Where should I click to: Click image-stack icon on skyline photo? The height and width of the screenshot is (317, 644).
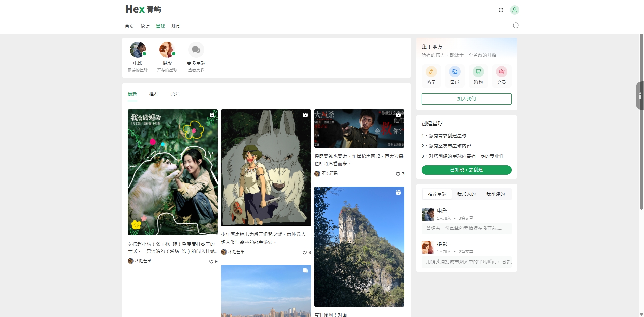pyautogui.click(x=305, y=271)
